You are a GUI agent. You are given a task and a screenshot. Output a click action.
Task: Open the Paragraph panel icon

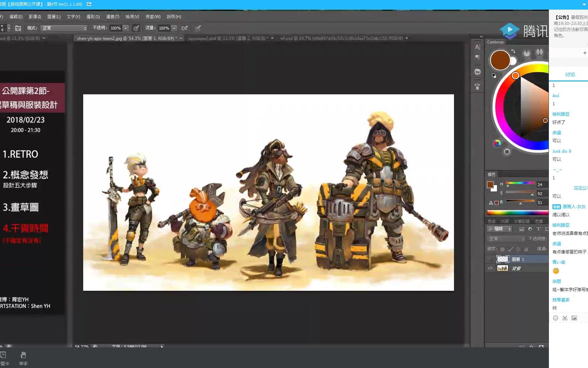(x=477, y=57)
